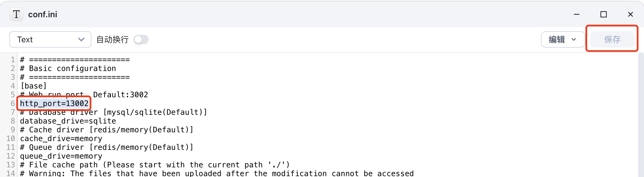This screenshot has height=177, width=644.
Task: Click the database_drive=sqlite line
Action: (68, 121)
